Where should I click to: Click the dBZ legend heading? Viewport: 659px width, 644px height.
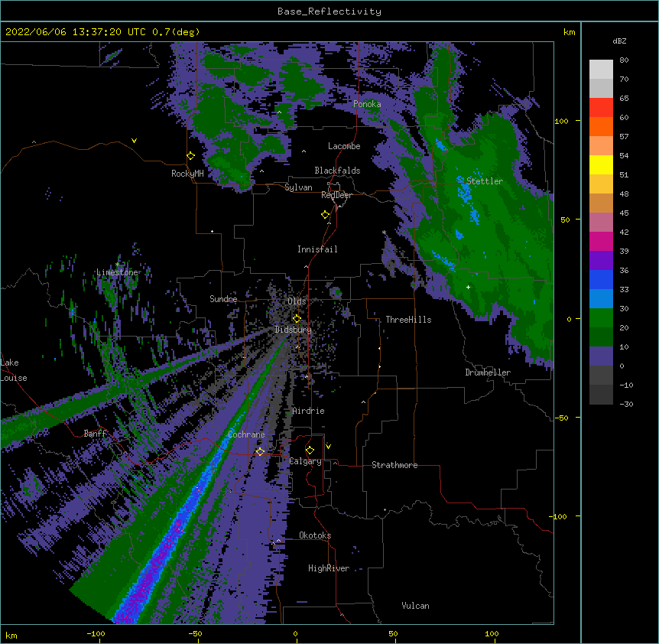619,41
